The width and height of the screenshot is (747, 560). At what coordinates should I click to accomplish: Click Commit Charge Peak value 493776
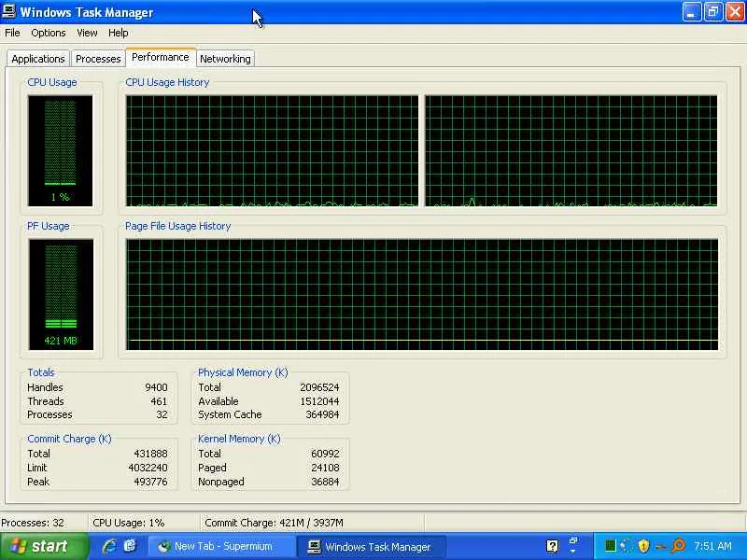(150, 482)
